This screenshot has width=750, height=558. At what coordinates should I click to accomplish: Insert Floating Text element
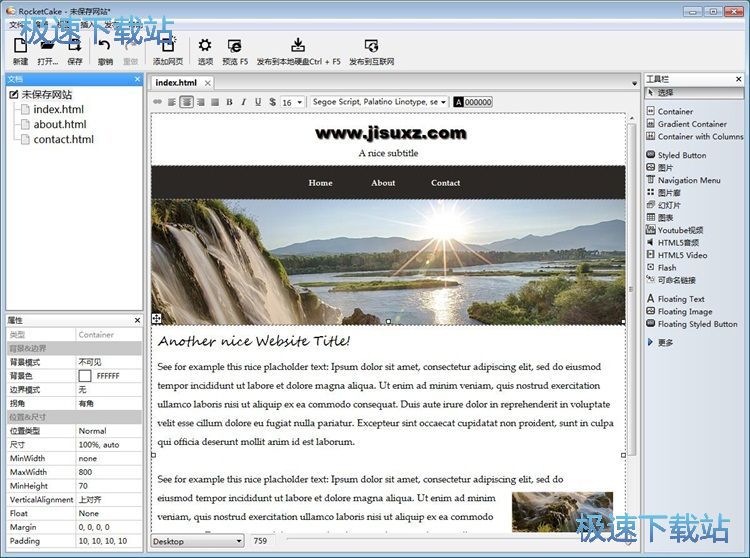tap(681, 299)
